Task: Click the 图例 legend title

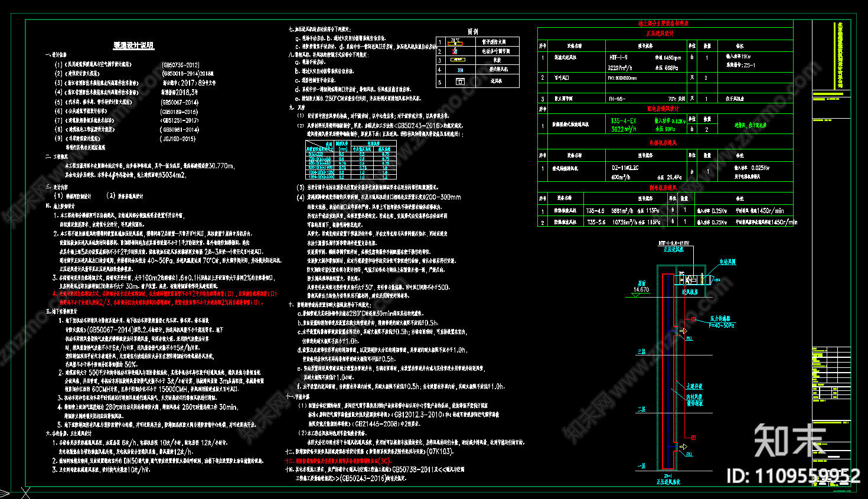Action: point(473,32)
